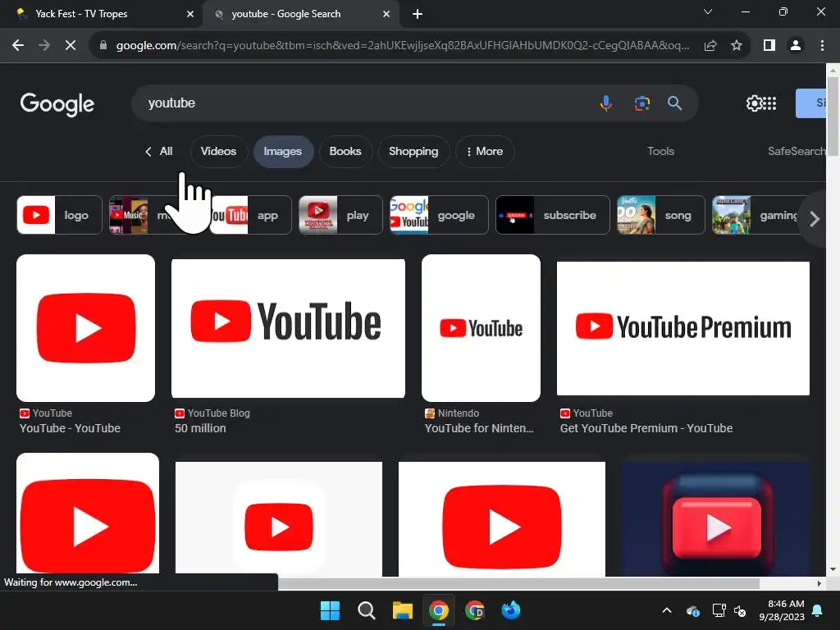Open 'Get YouTube Premium - YouTube' link
The height and width of the screenshot is (630, 840).
click(x=646, y=428)
